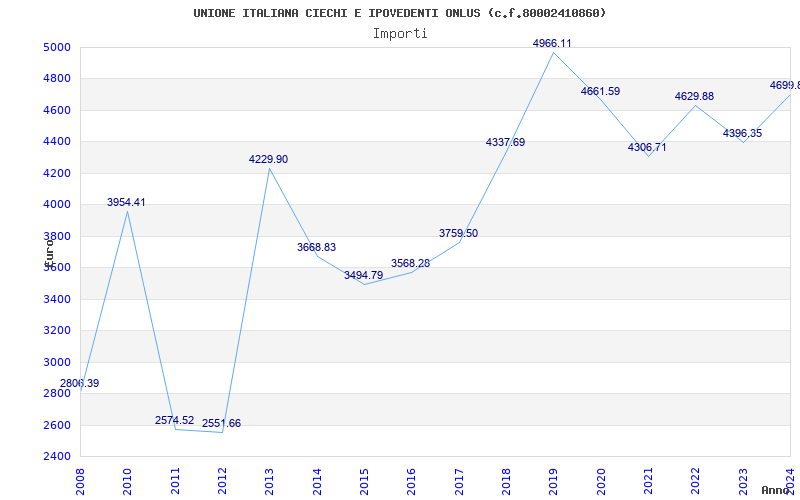The image size is (800, 500).
Task: Click x-axis year label 2014
Action: coord(317,481)
